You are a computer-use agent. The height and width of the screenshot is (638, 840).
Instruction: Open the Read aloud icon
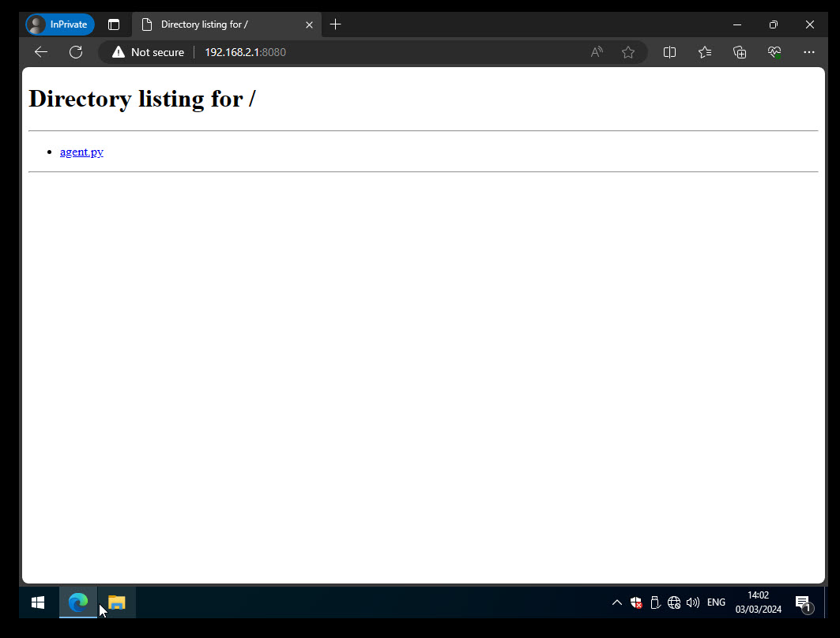pos(597,52)
